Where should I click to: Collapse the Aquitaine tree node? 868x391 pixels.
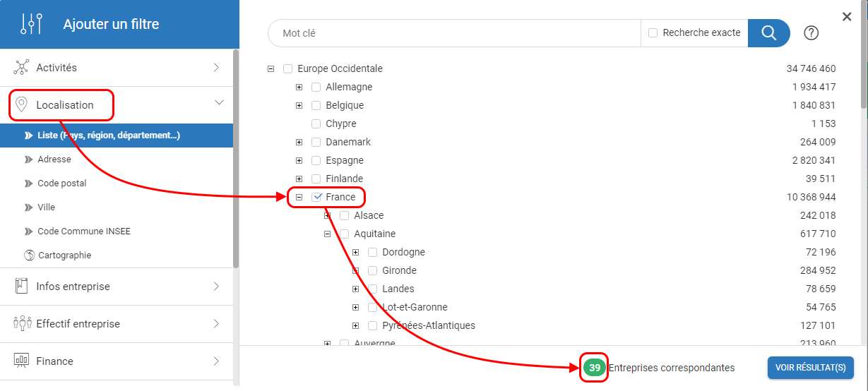pyautogui.click(x=327, y=234)
